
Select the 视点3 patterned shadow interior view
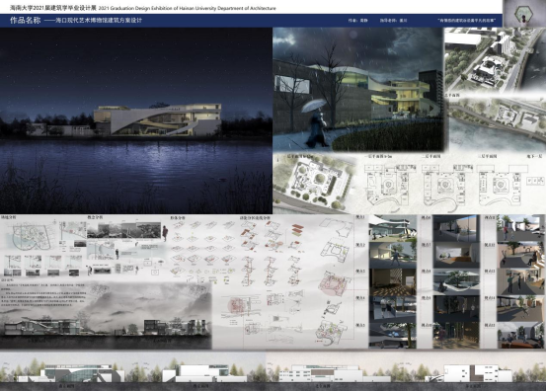pos(393,281)
